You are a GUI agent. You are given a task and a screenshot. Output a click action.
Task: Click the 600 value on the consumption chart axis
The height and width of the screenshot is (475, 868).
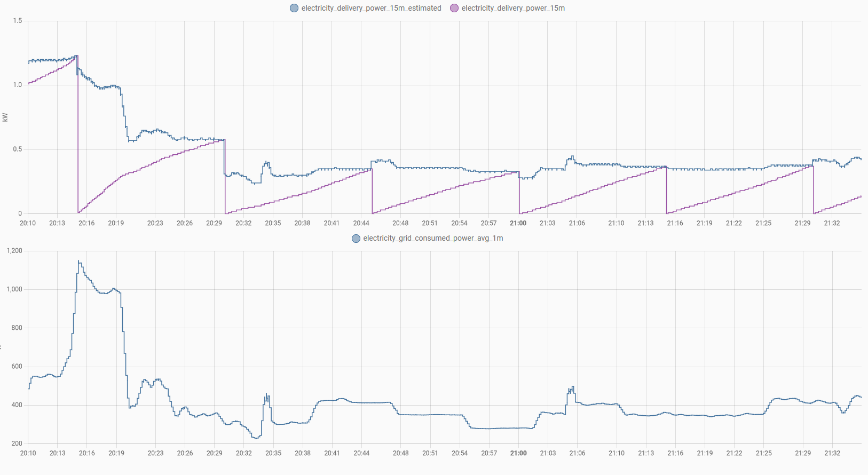(17, 367)
